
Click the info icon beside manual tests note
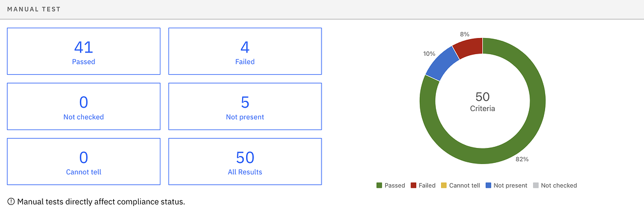coord(11,202)
